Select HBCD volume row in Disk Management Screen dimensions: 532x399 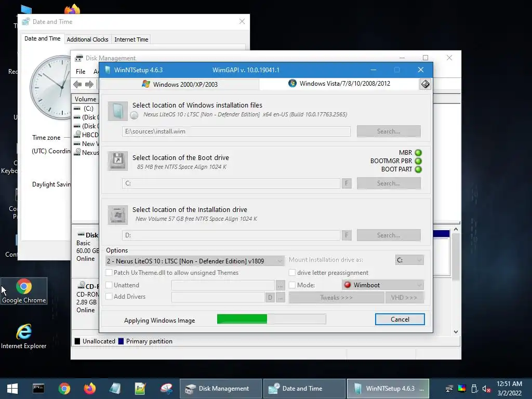coord(86,135)
